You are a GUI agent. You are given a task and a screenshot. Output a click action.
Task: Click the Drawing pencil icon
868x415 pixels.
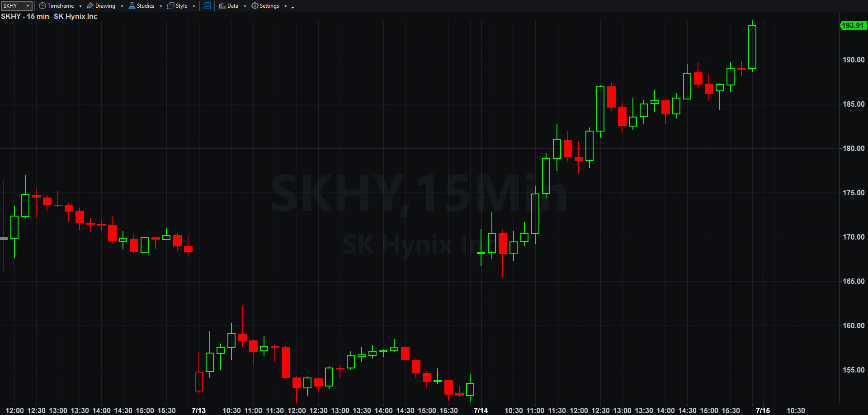tap(90, 6)
